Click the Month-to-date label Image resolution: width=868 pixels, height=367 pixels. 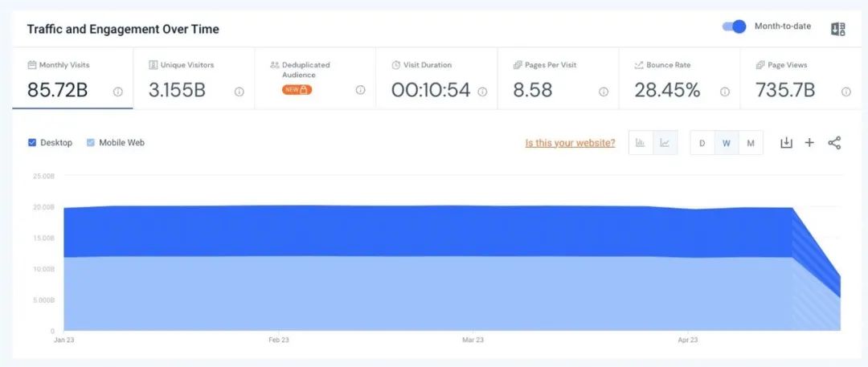tap(783, 26)
